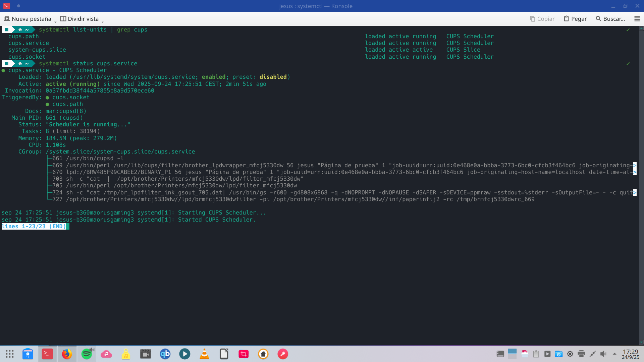Expand the Dividir vista dropdown arrow

102,21
